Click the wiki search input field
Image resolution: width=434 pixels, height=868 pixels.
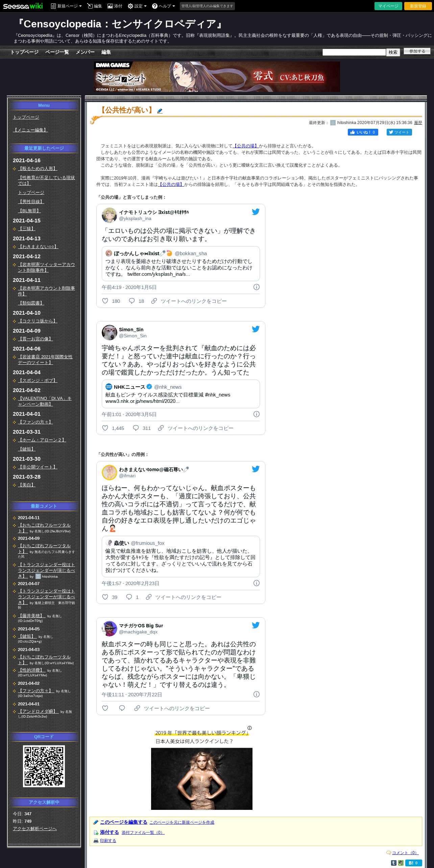click(x=354, y=52)
